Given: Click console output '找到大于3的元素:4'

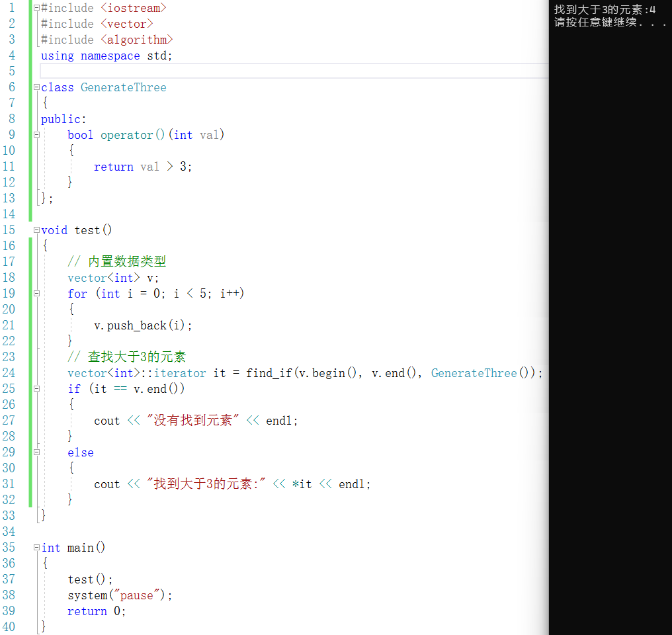Looking at the screenshot, I should (x=605, y=9).
